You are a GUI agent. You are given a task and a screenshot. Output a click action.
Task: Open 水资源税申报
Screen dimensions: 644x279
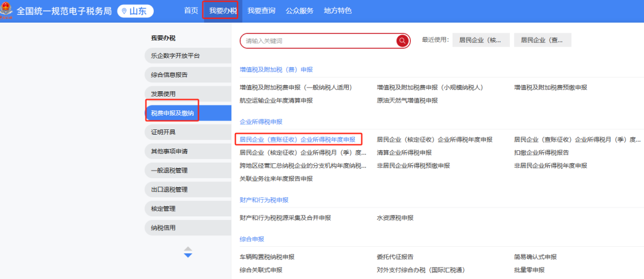point(395,218)
